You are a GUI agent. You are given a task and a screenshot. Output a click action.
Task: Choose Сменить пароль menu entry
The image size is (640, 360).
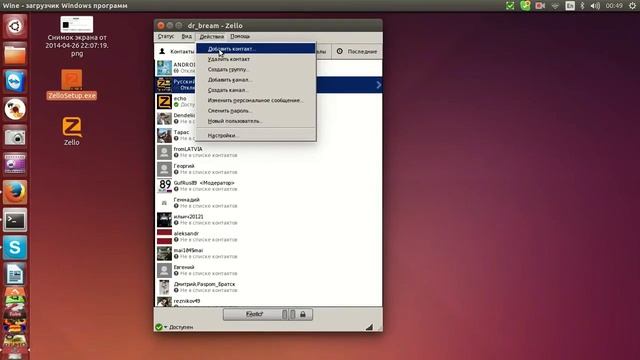coord(256,111)
